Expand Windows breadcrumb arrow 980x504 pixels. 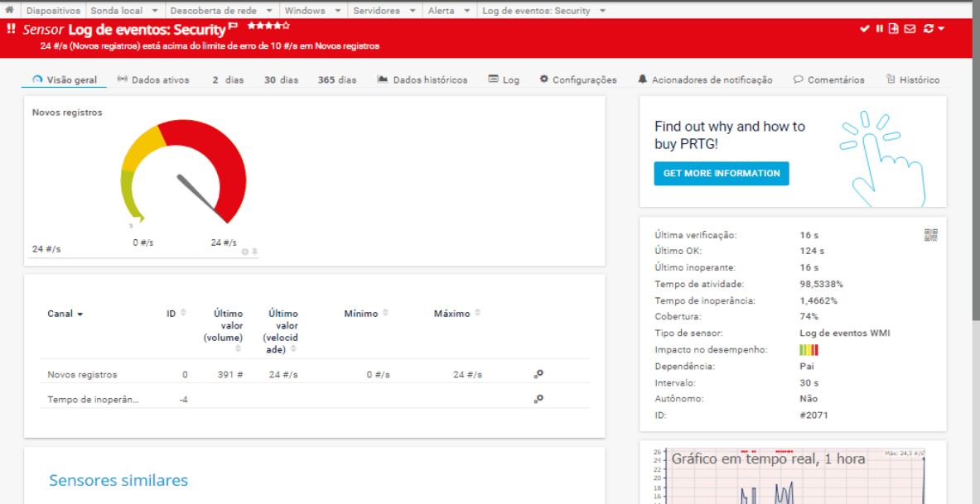click(x=337, y=11)
